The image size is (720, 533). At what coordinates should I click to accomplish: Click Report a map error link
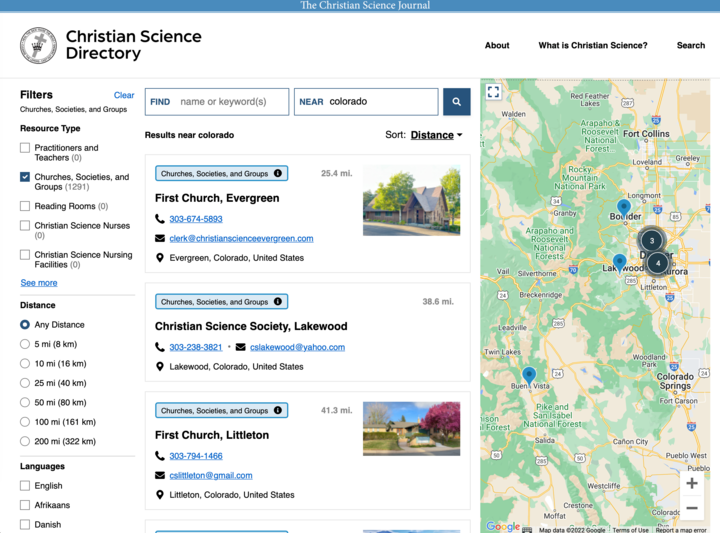click(x=681, y=530)
